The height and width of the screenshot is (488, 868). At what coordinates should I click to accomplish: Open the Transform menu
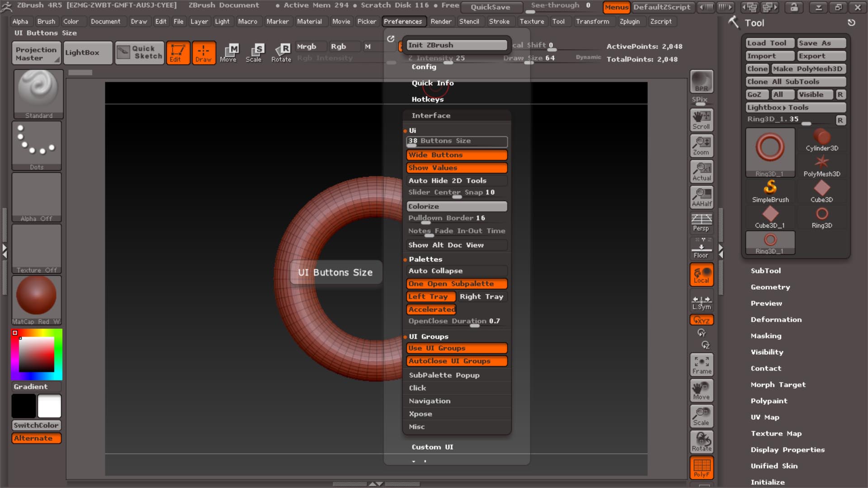tap(592, 21)
